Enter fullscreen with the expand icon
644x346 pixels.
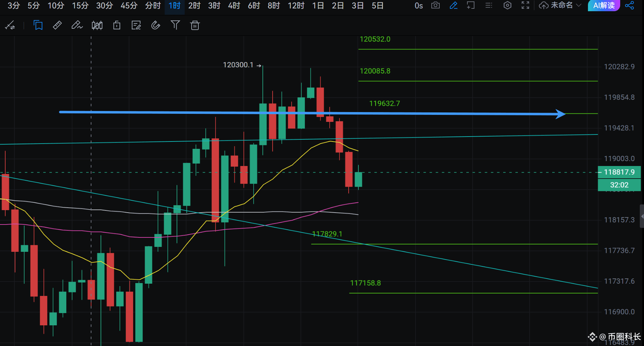click(525, 5)
